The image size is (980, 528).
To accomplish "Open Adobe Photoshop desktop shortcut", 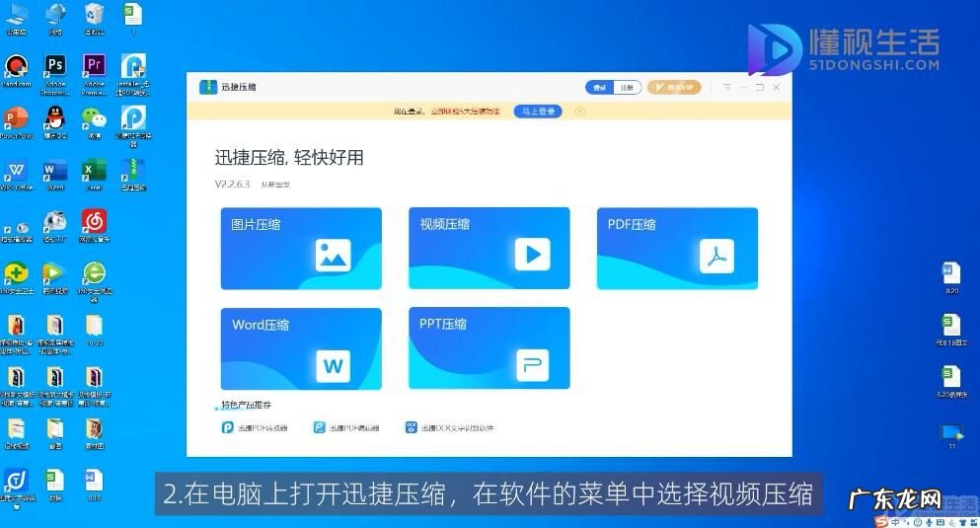I will pyautogui.click(x=55, y=74).
